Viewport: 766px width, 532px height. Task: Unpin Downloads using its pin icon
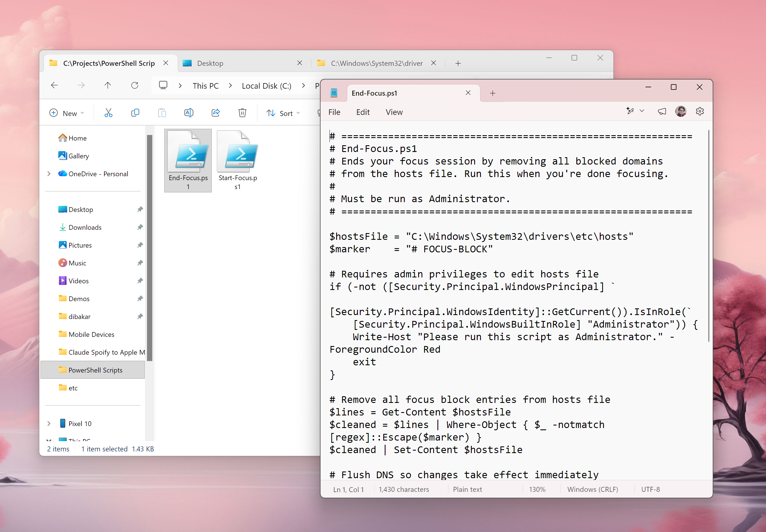pos(140,227)
